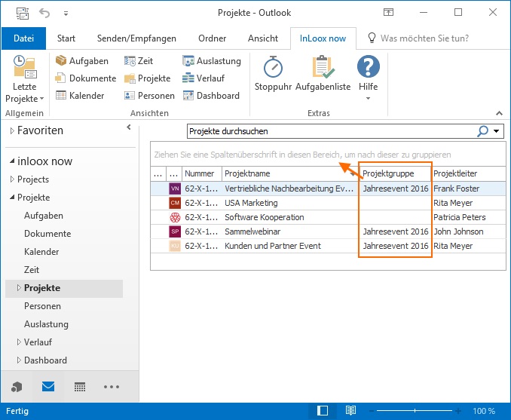Expand the Favoriten section
Viewport: 511px width, 420px height.
(x=12, y=130)
